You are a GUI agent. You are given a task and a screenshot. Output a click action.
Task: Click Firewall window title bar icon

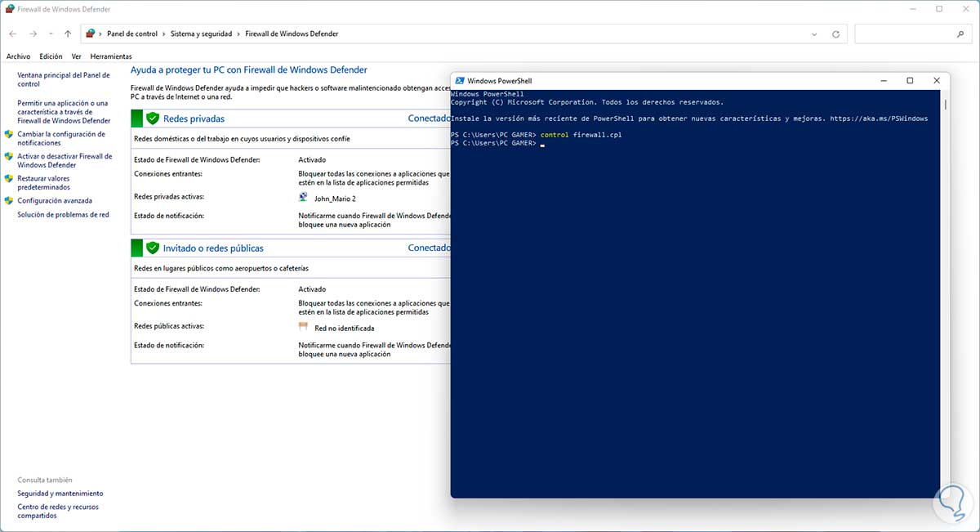9,8
